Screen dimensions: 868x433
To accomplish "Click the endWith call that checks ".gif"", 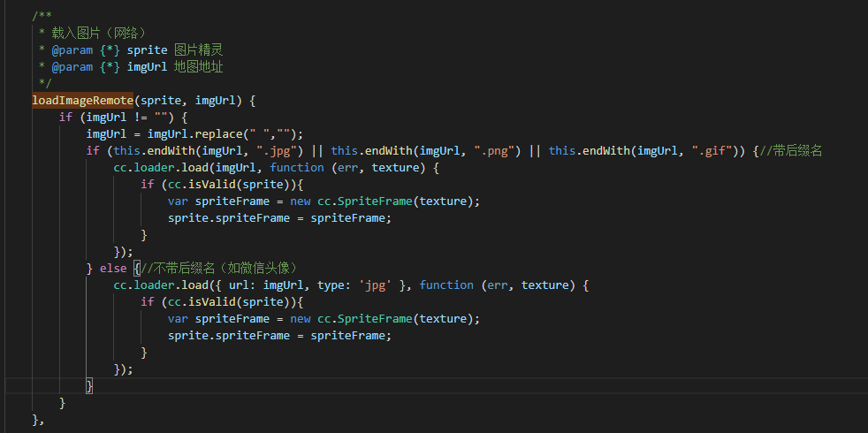I will coord(605,150).
